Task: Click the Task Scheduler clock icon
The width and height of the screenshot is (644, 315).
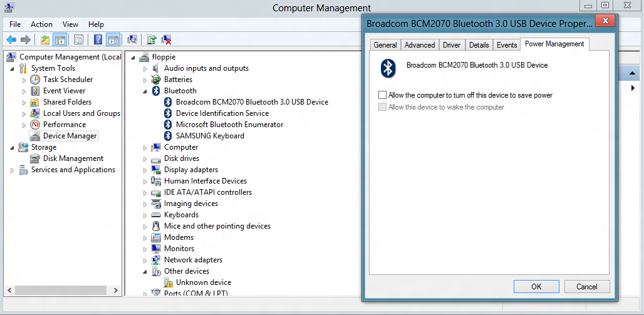Action: (35, 80)
